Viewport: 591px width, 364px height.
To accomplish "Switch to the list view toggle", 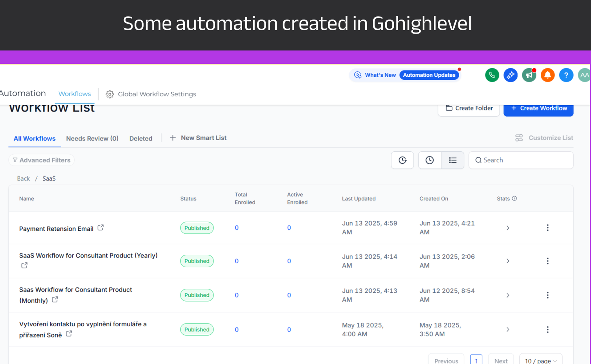I will point(452,160).
